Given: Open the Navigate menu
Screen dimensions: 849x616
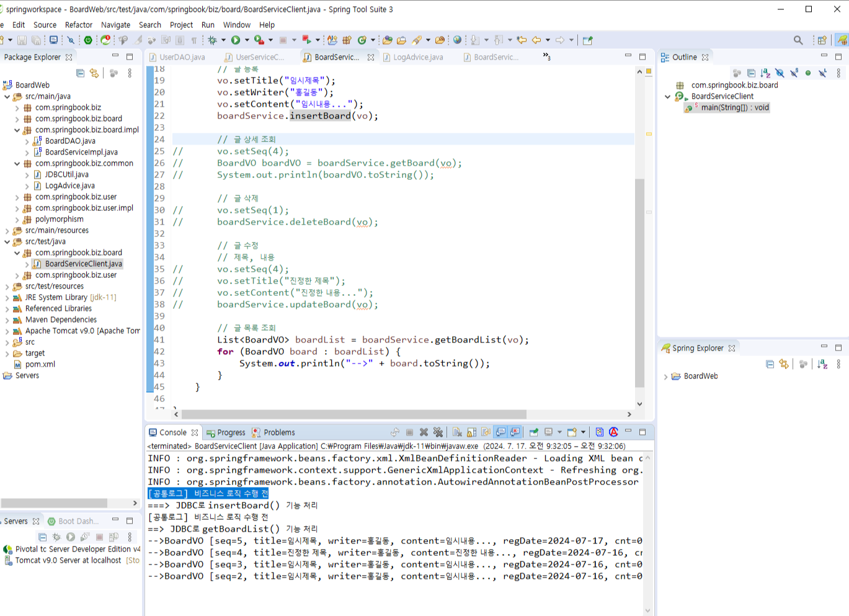Looking at the screenshot, I should coord(116,25).
